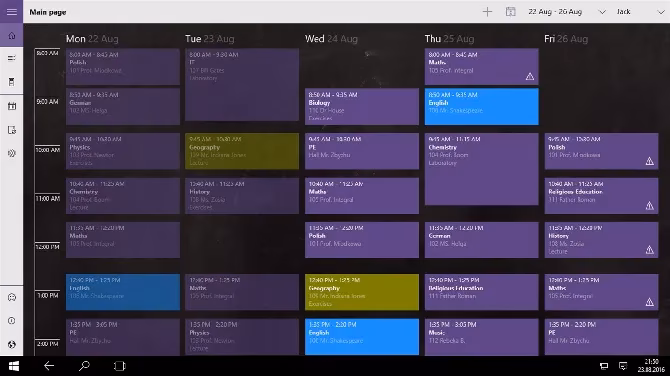Open the smiley feedback icon in the sidebar
The width and height of the screenshot is (670, 376).
tap(12, 297)
